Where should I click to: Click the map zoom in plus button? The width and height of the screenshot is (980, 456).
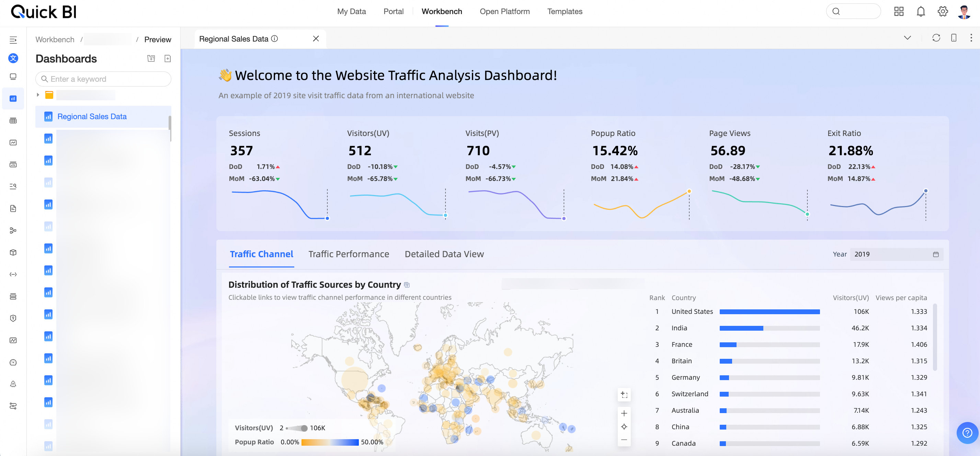pyautogui.click(x=624, y=413)
